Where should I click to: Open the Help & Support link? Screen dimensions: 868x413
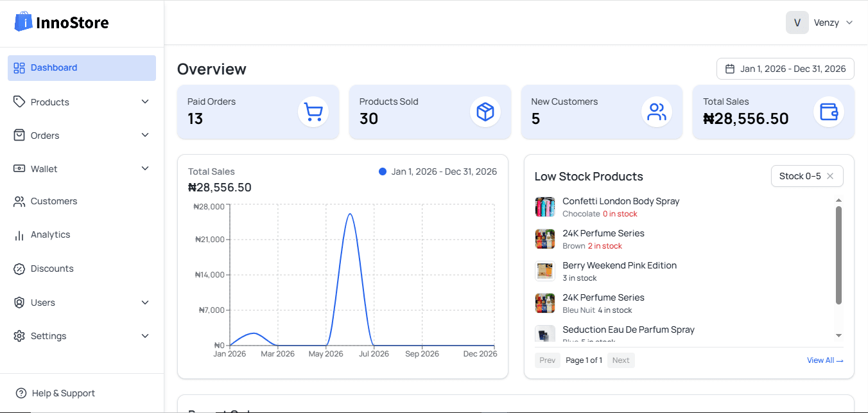(x=55, y=393)
